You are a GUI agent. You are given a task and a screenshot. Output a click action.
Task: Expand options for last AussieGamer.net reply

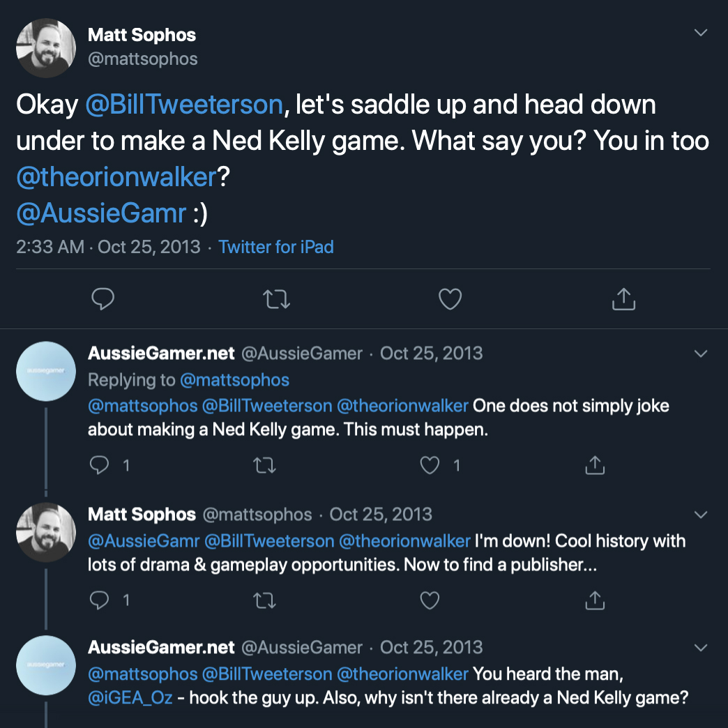pyautogui.click(x=701, y=648)
